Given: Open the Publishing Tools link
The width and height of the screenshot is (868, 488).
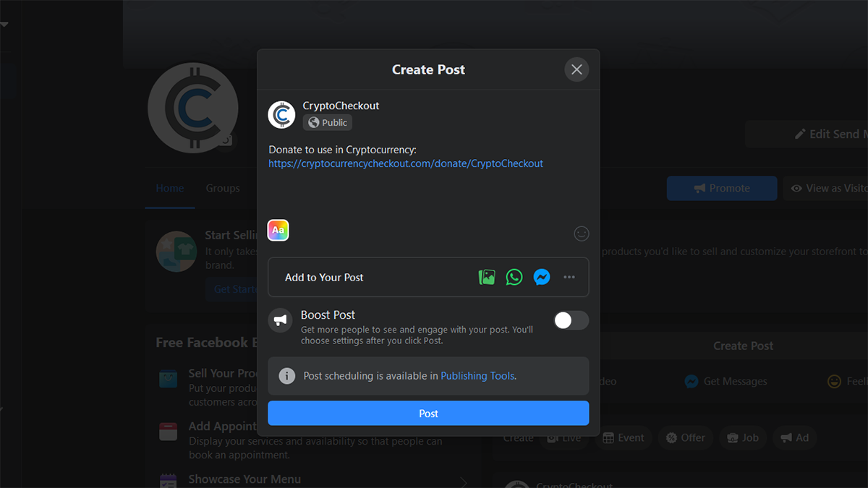Looking at the screenshot, I should [x=477, y=376].
